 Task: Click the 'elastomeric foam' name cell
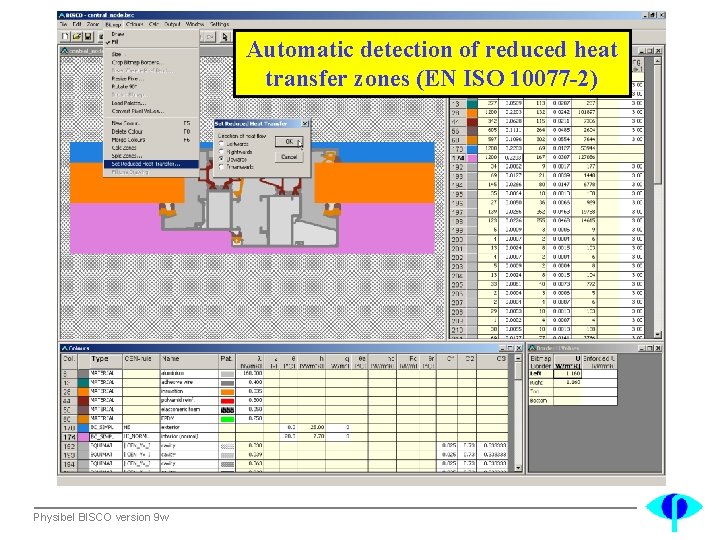[x=189, y=410]
